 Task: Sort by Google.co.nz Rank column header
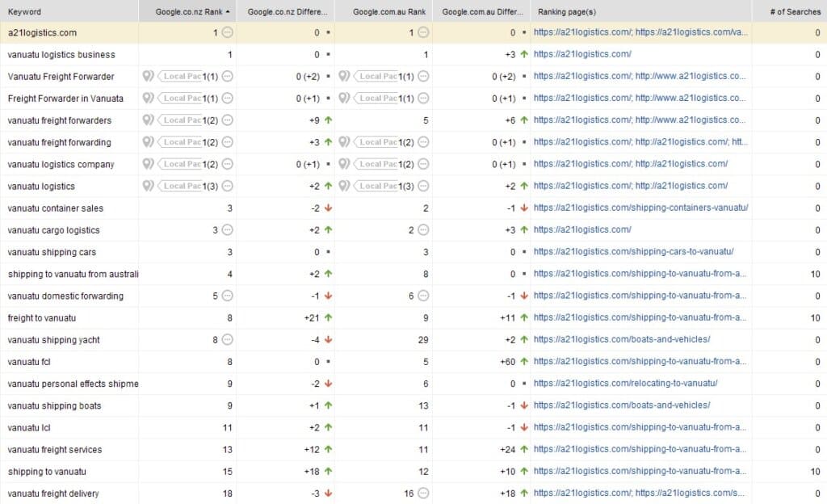(187, 11)
